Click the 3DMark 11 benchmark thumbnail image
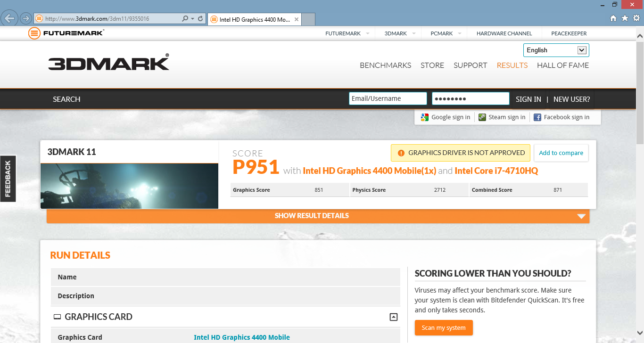 click(x=129, y=186)
